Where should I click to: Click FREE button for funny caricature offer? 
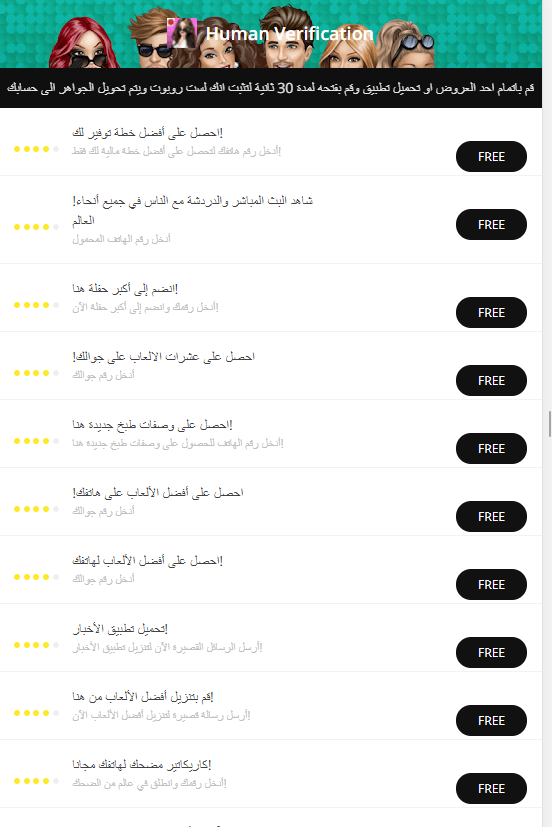(491, 789)
